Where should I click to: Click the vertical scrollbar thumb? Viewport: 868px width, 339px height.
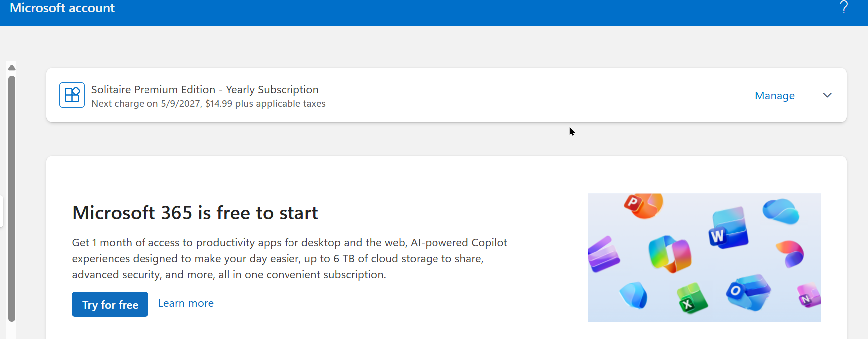(12, 198)
